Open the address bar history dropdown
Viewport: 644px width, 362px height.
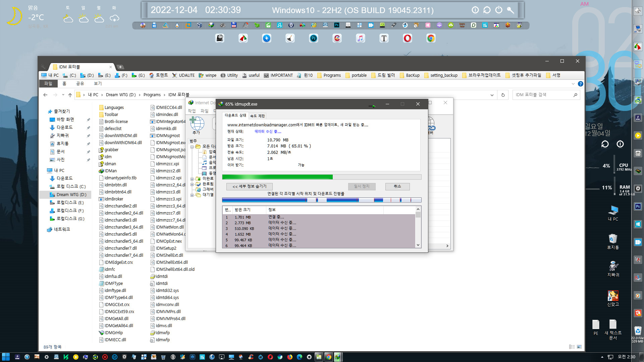492,95
